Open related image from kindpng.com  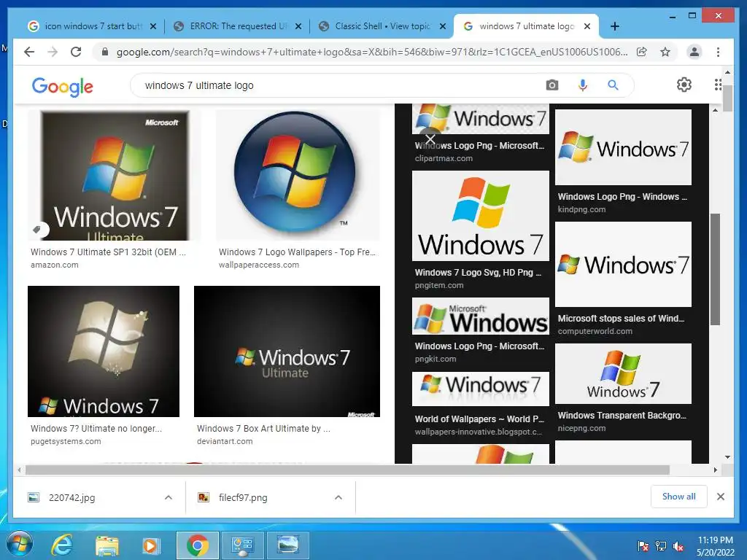(x=623, y=147)
